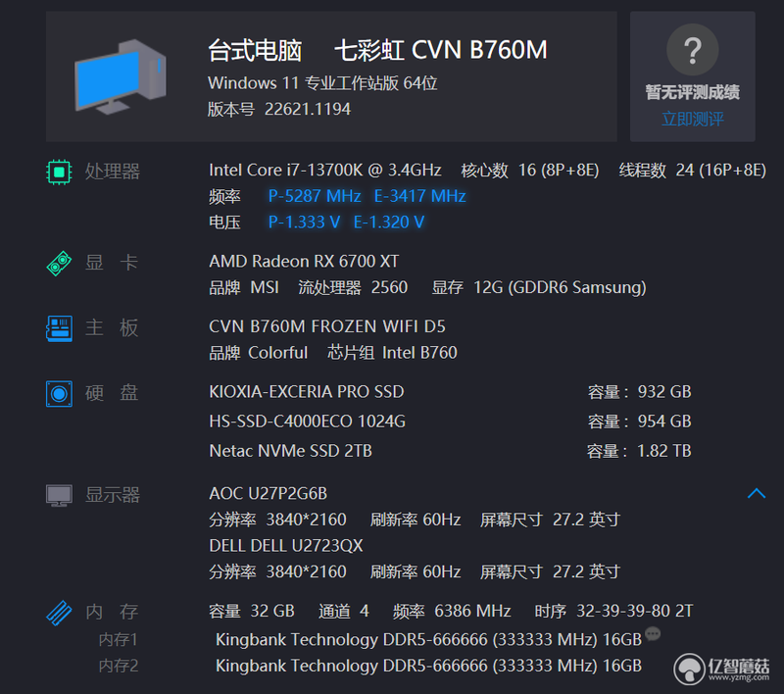Click the memory stick icon
784x694 pixels.
click(x=59, y=613)
